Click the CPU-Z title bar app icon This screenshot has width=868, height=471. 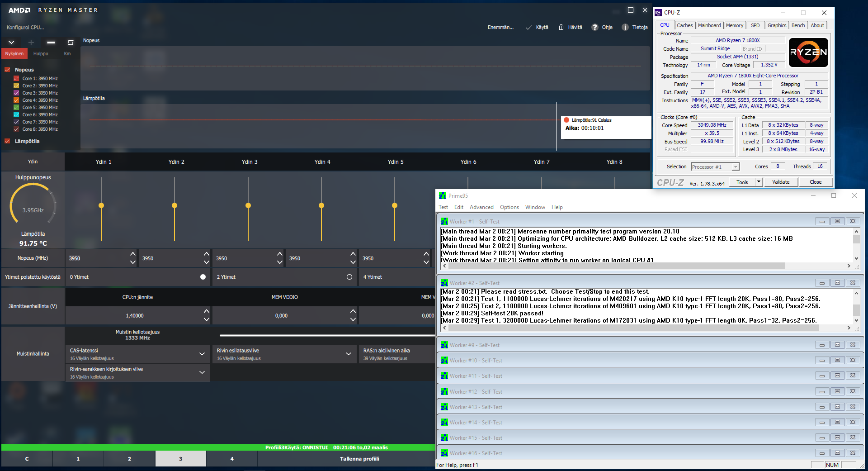[658, 13]
